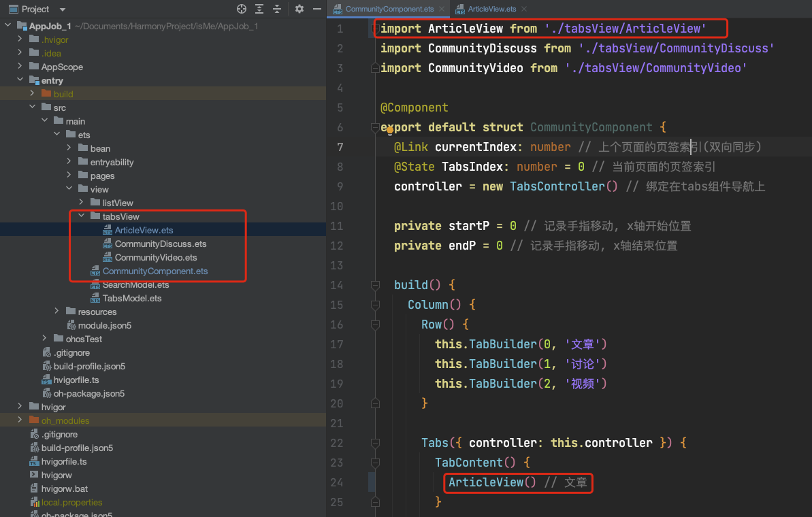Click line number 7 in gutter
Screen dimensions: 812x517
tap(340, 147)
